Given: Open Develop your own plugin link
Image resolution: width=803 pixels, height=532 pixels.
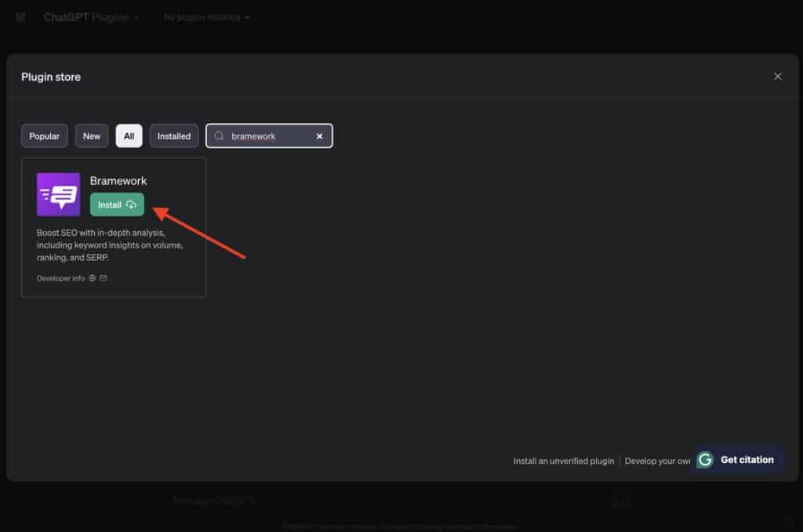Looking at the screenshot, I should pyautogui.click(x=658, y=461).
